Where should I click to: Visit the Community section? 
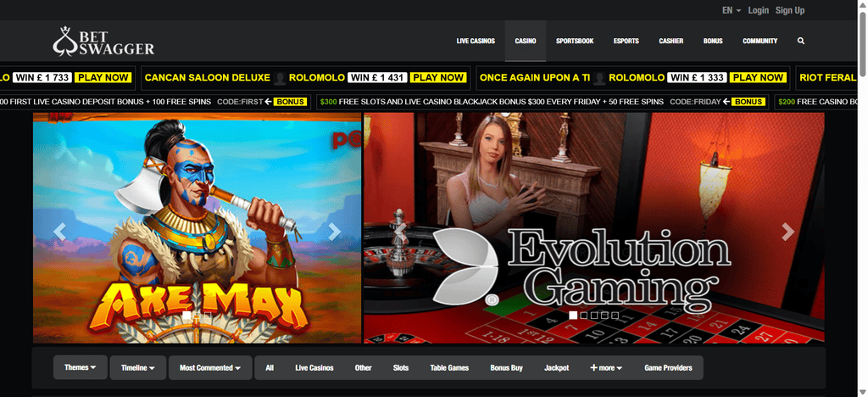760,41
